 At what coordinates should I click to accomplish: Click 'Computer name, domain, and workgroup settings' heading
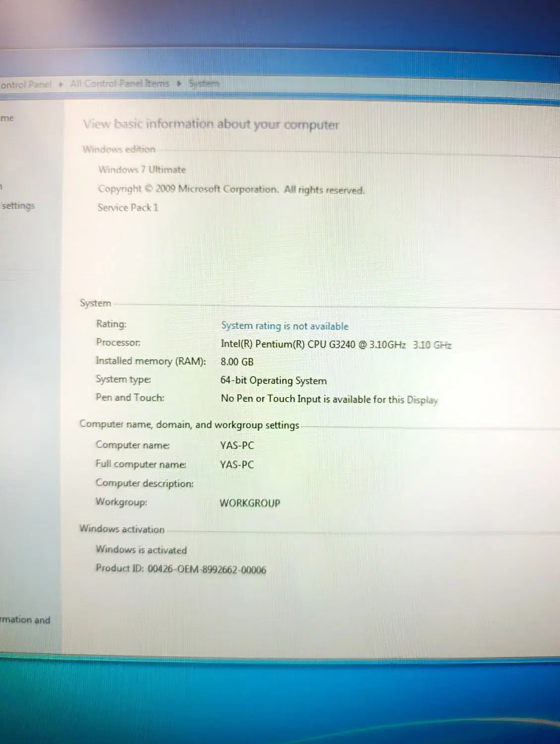pos(189,425)
